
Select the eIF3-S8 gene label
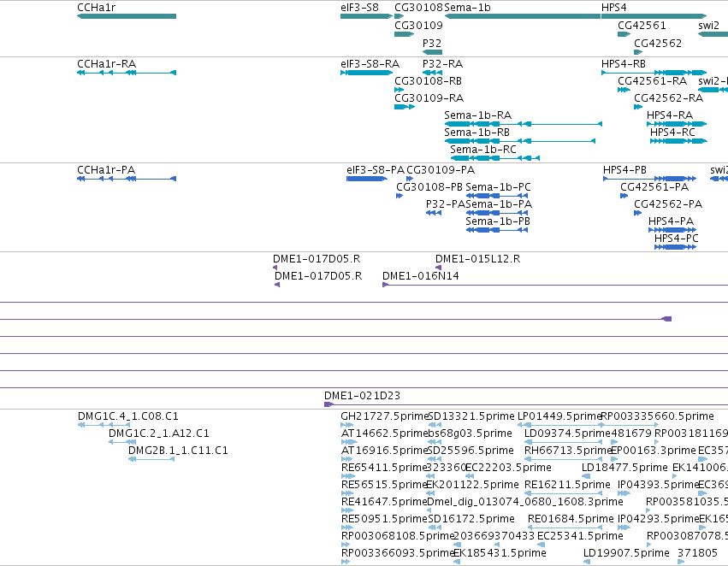coord(359,8)
